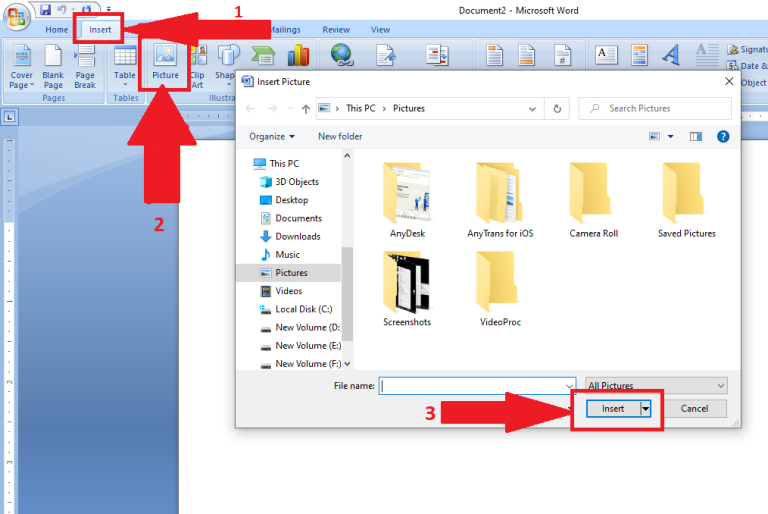
Task: Select Desktop in navigation pane
Action: tap(284, 199)
